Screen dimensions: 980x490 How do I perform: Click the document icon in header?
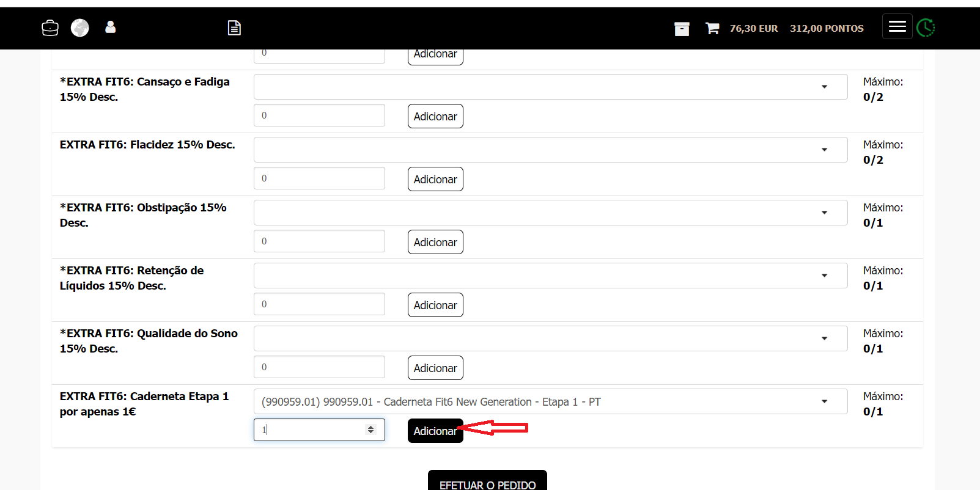click(234, 28)
